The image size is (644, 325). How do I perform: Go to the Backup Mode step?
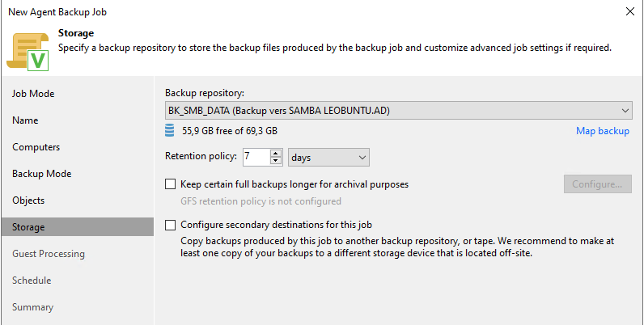pos(42,174)
